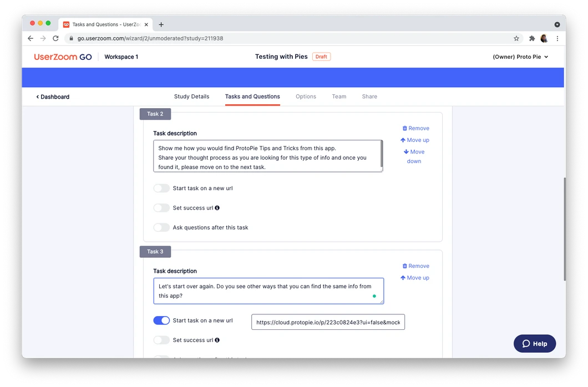This screenshot has width=588, height=387.
Task: Click Move up arrow for Task 2
Action: pos(403,140)
